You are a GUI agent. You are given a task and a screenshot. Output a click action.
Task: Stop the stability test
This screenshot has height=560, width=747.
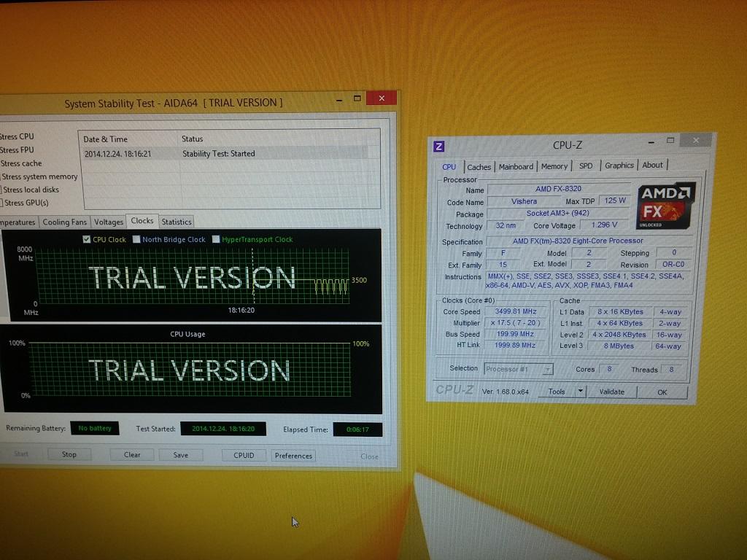69,454
